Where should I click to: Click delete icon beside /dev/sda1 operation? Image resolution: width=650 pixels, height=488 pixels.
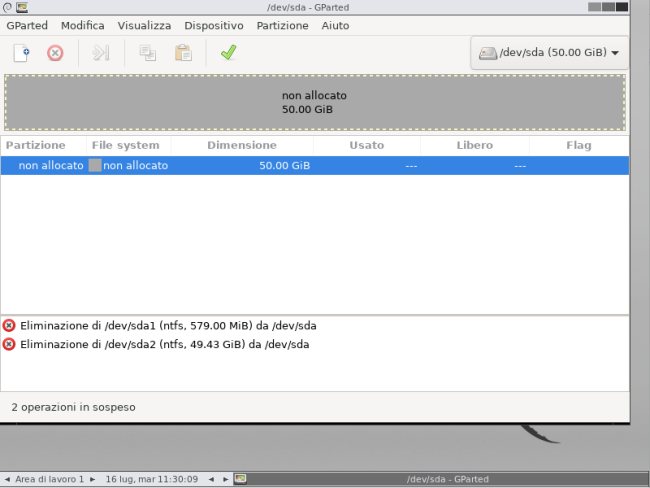9,326
